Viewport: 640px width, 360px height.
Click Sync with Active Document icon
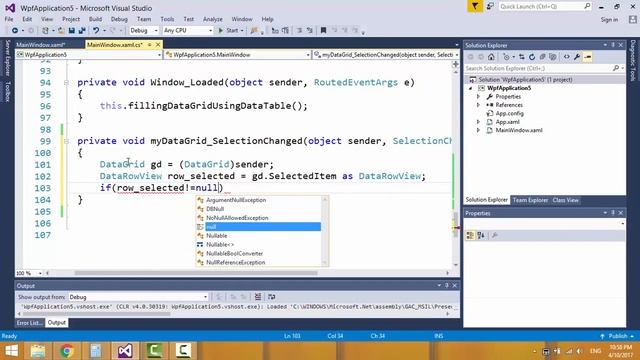(522, 57)
